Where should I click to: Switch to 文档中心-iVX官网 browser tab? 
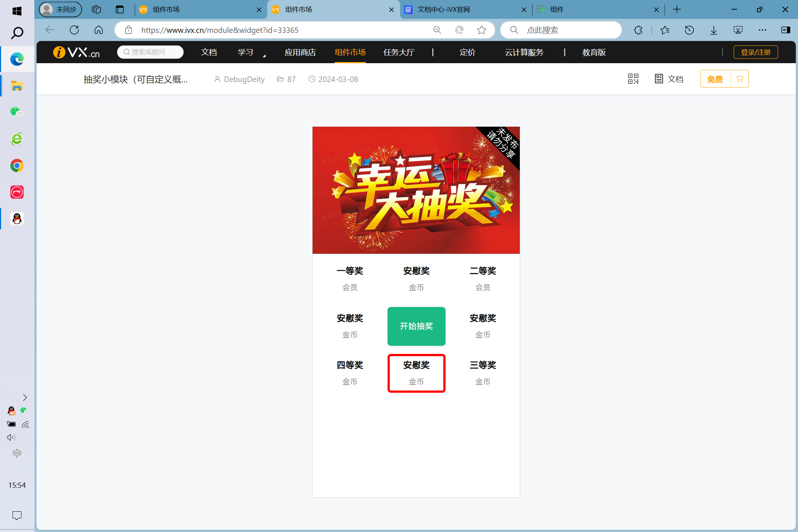(x=443, y=10)
